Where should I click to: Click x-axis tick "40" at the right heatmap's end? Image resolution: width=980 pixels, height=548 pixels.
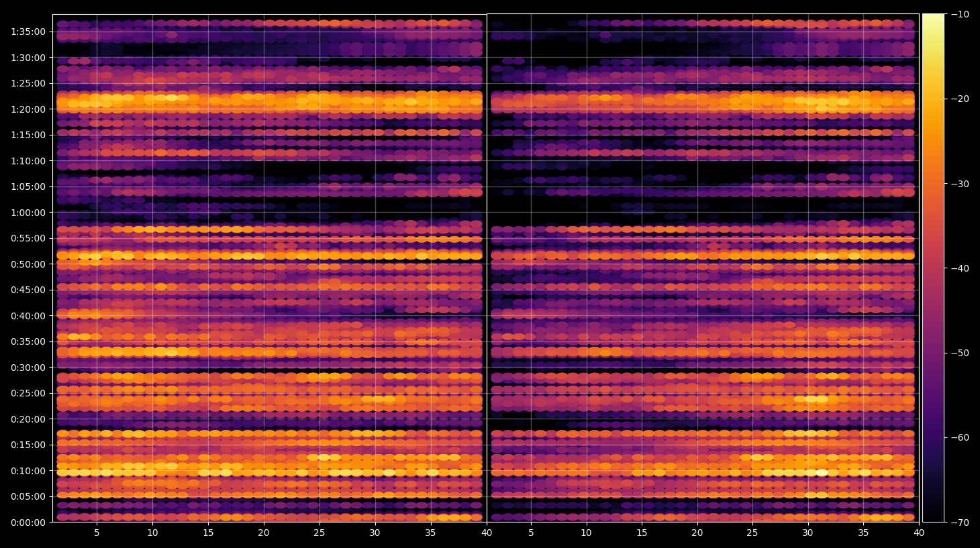coord(919,533)
